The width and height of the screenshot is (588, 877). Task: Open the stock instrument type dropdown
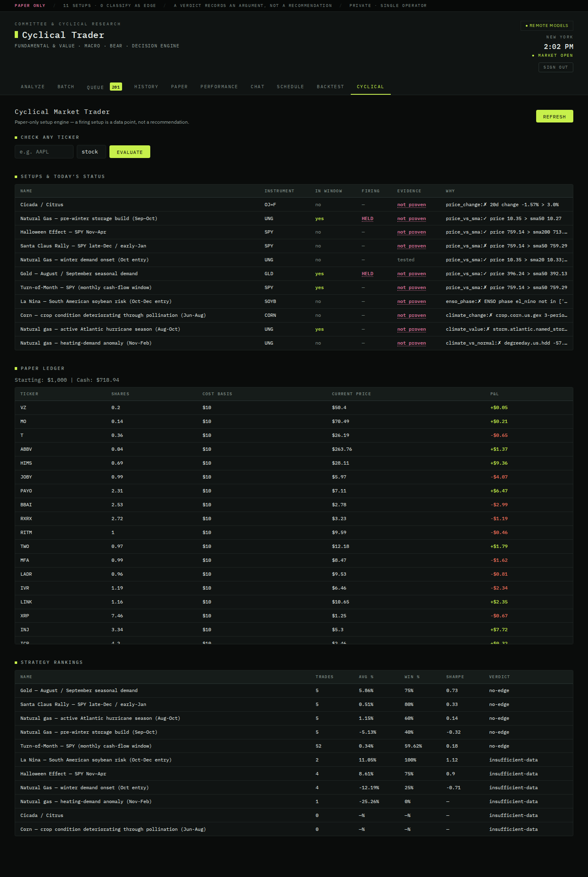tap(91, 151)
